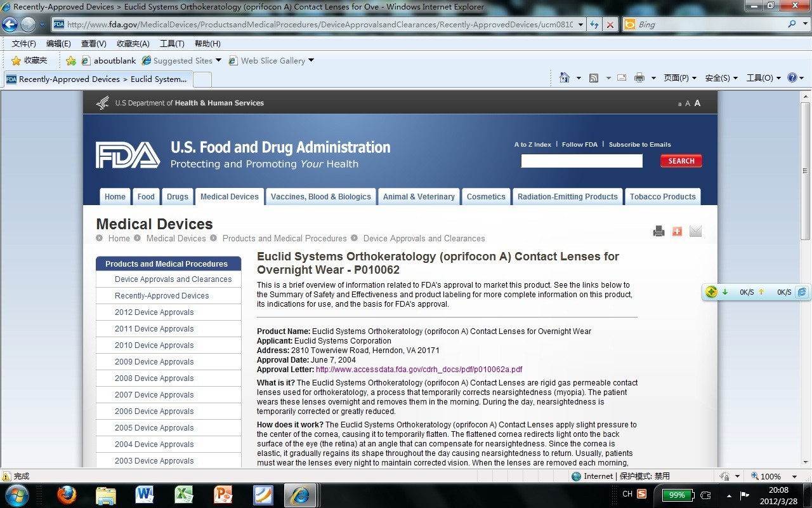Click Device Approvals and Clearances breadcrumb
The image size is (812, 508).
point(424,239)
